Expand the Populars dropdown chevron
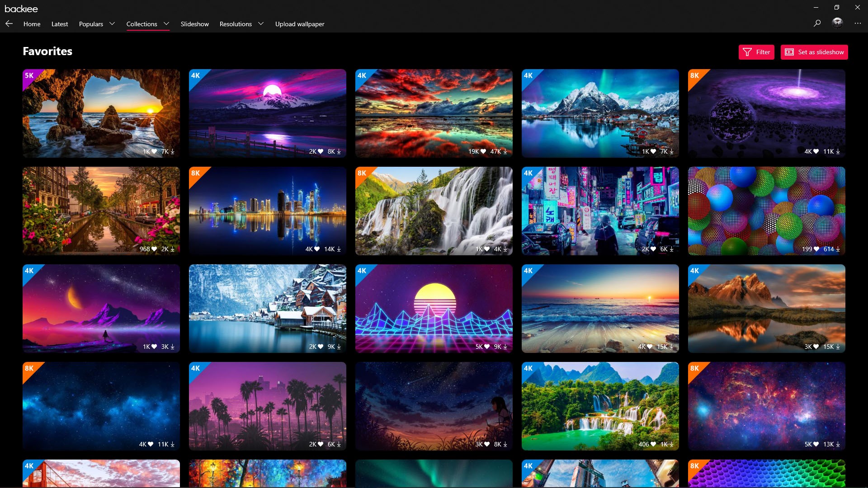 click(x=112, y=23)
